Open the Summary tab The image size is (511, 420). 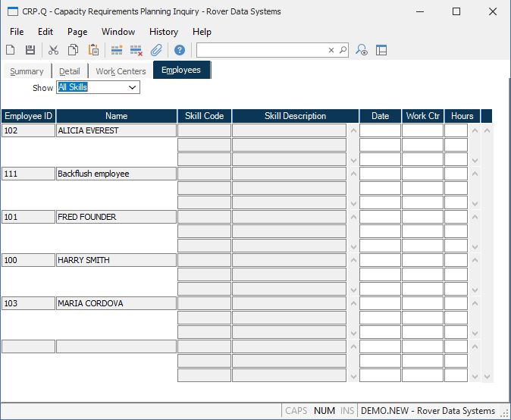click(27, 71)
